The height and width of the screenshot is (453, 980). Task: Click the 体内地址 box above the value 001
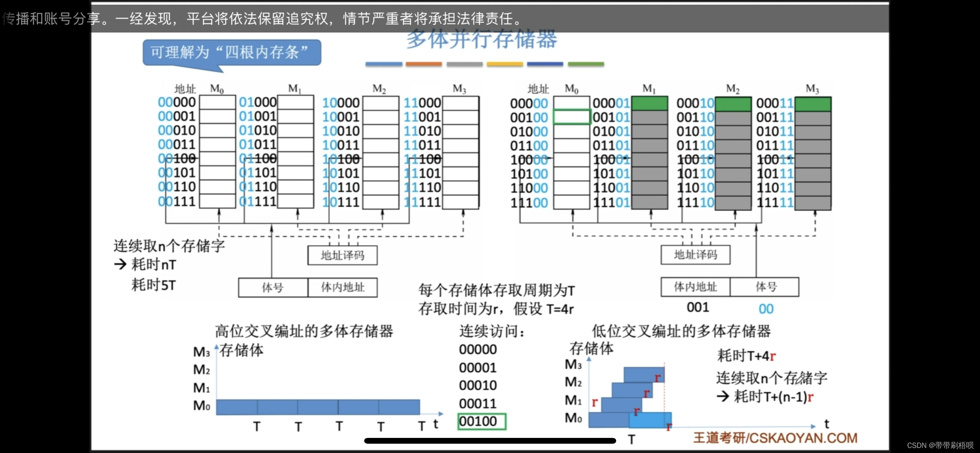click(x=695, y=287)
